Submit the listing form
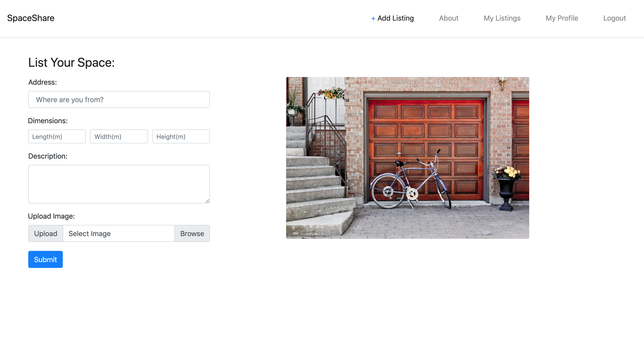 46,259
